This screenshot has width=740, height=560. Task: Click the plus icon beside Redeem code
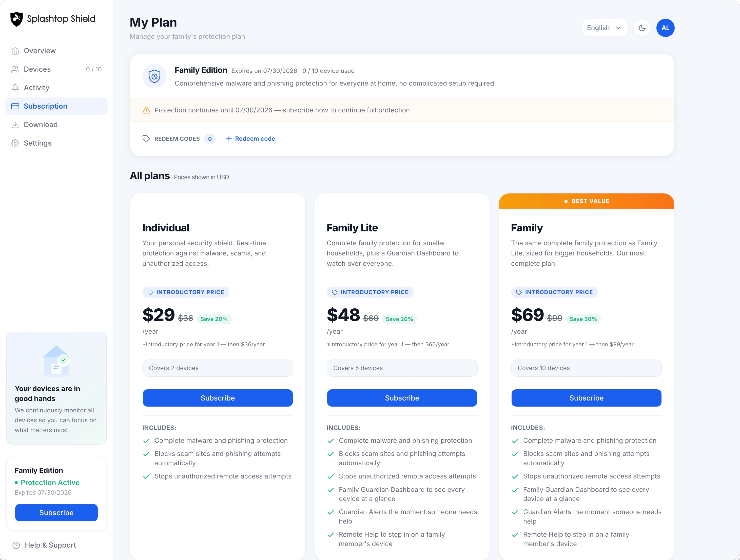pyautogui.click(x=229, y=139)
